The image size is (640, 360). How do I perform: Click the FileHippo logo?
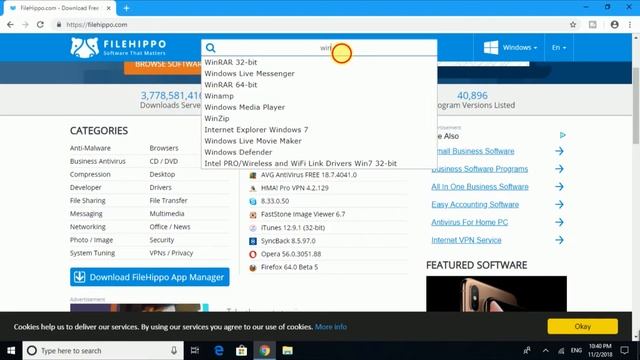tap(118, 47)
